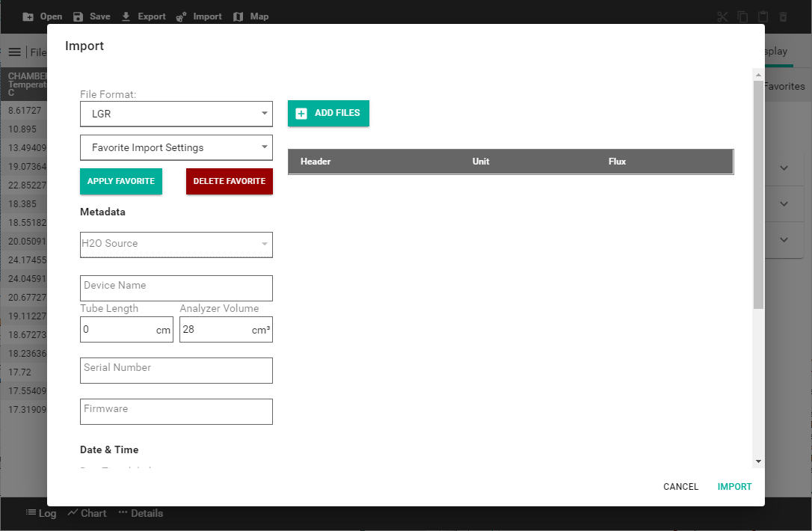Click the Export download icon
Viewport: 812px width, 531px height.
tap(126, 16)
